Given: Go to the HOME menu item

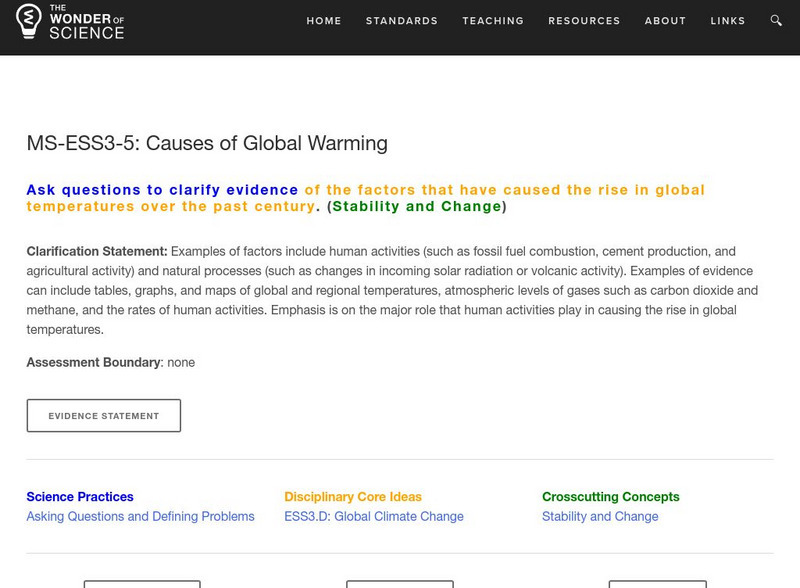Looking at the screenshot, I should coord(324,21).
